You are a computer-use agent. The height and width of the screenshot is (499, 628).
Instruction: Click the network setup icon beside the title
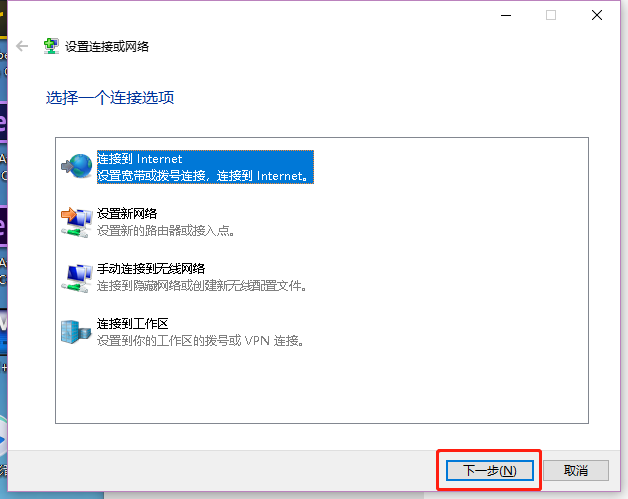pyautogui.click(x=51, y=46)
